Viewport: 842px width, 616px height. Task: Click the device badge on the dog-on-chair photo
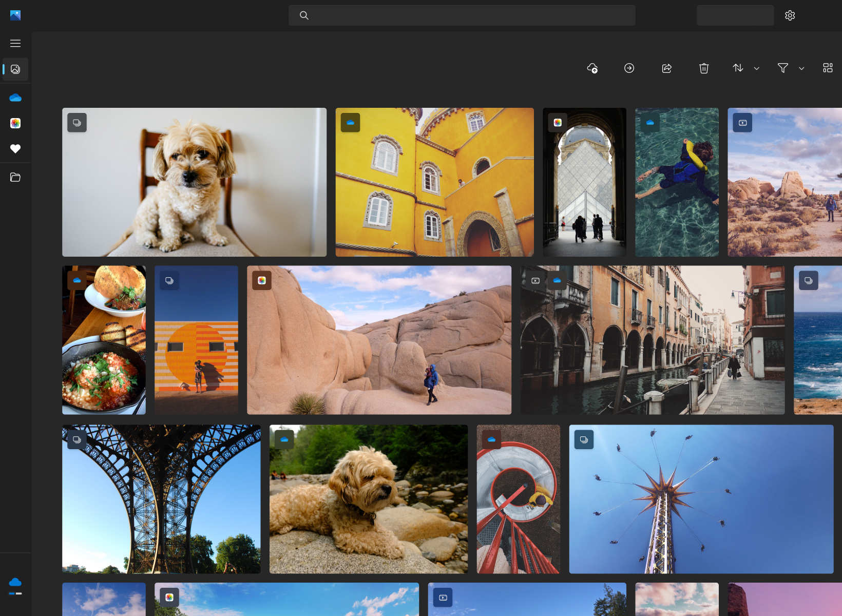tap(77, 123)
